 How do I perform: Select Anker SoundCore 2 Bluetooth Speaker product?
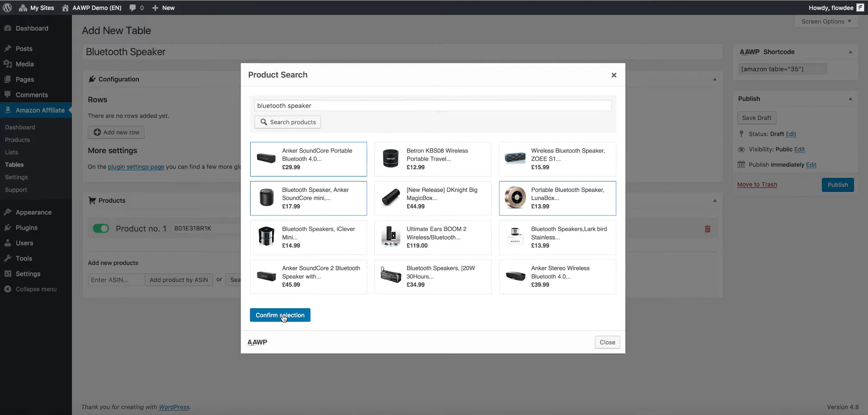tap(308, 277)
